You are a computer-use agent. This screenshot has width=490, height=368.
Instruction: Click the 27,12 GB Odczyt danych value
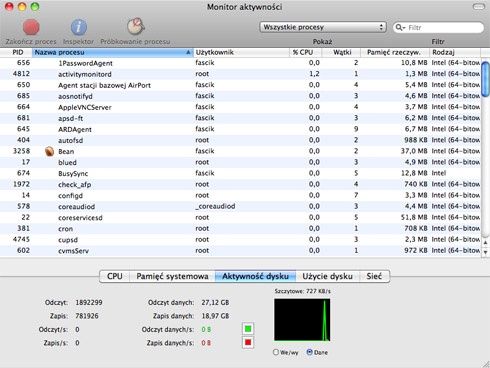click(x=215, y=303)
